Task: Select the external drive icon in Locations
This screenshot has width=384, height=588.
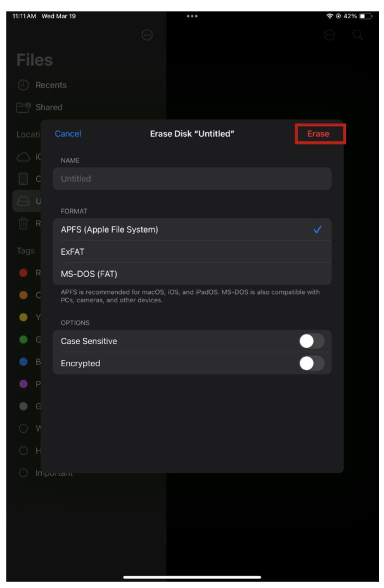Action: pyautogui.click(x=23, y=201)
